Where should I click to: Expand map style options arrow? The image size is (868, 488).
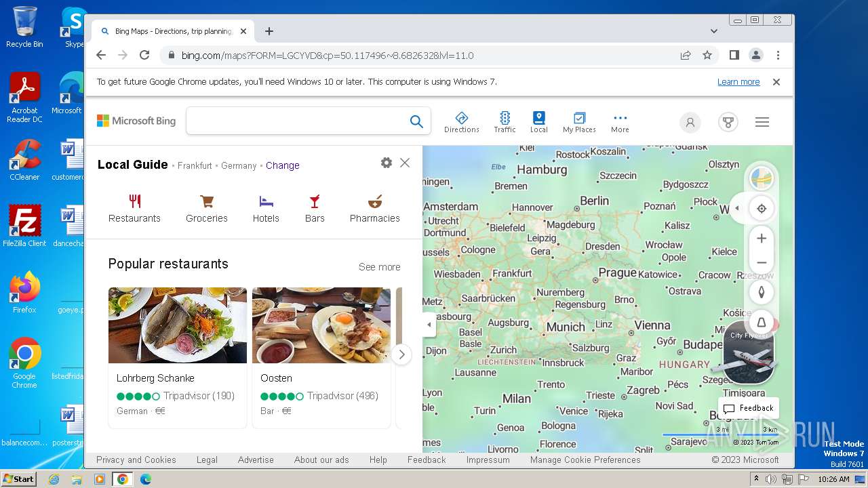pos(737,208)
